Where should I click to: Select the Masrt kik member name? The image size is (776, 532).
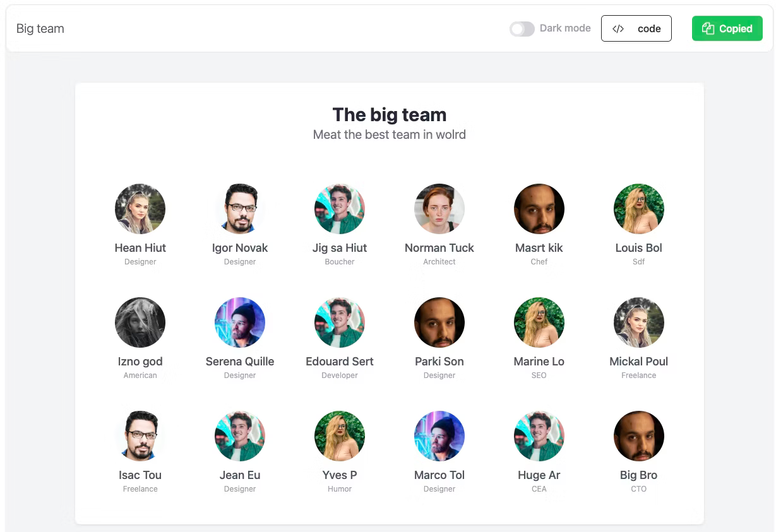point(539,248)
